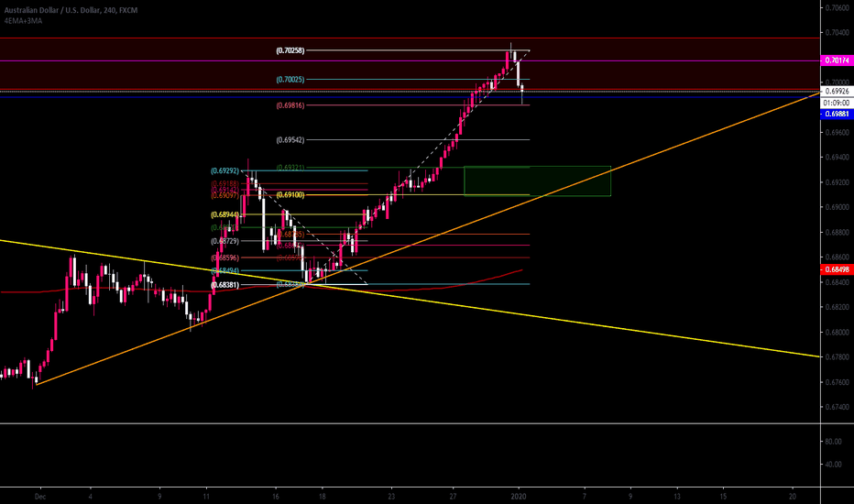Image resolution: width=854 pixels, height=504 pixels.
Task: Click the 0.67800 tick on price axis
Action: 838,357
